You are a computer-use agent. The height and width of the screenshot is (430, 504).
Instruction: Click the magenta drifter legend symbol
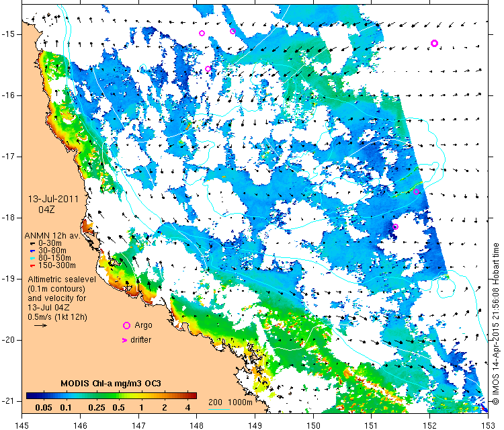(125, 340)
